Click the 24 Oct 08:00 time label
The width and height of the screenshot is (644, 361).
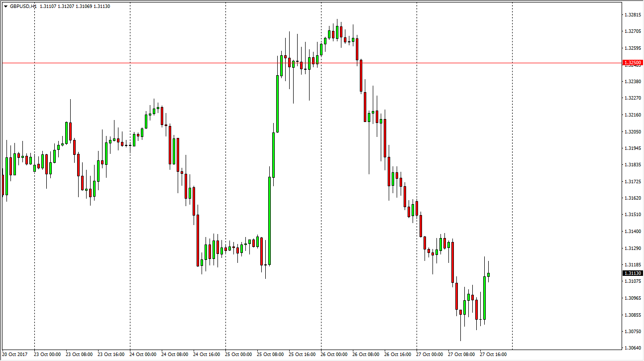(x=175, y=355)
